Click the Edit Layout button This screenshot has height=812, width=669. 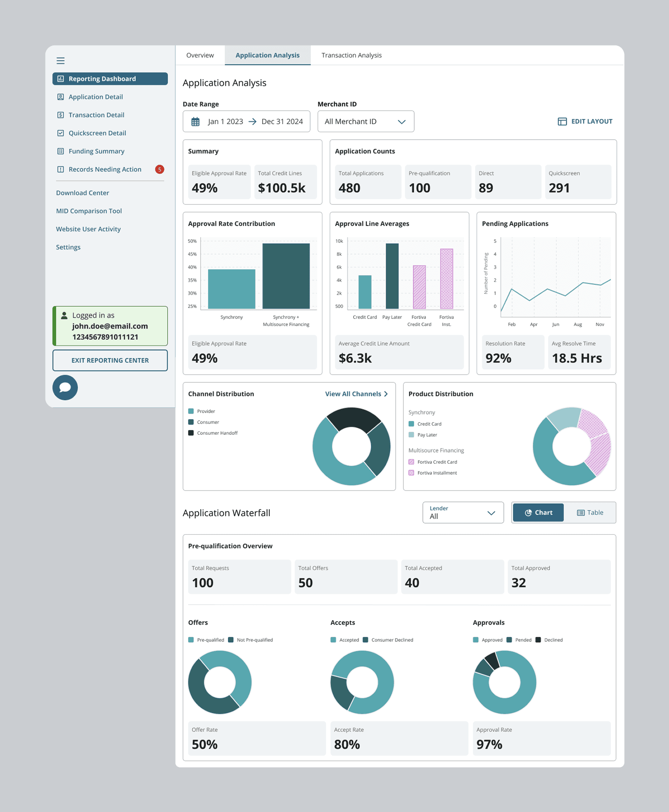[585, 121]
